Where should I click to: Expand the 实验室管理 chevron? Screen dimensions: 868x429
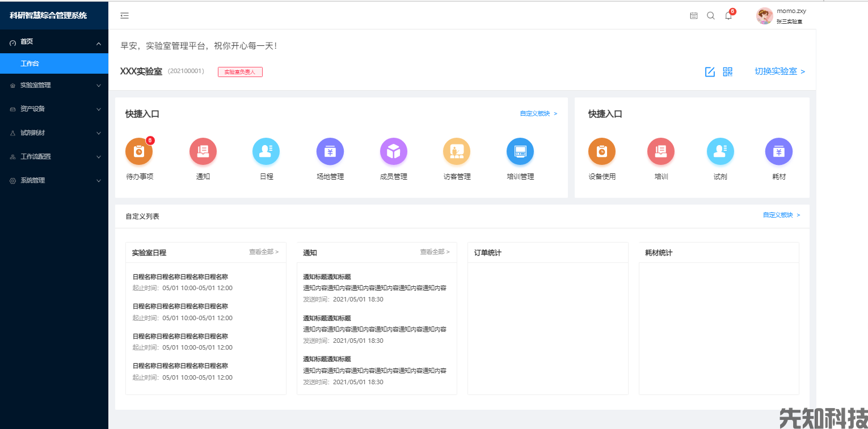click(99, 86)
